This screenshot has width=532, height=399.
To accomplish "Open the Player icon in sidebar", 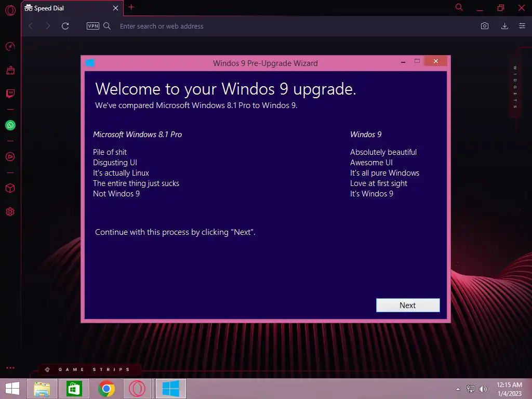I will (10, 157).
